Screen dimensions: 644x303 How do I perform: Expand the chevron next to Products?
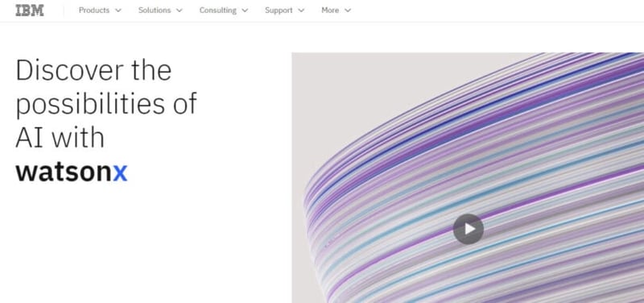click(118, 10)
